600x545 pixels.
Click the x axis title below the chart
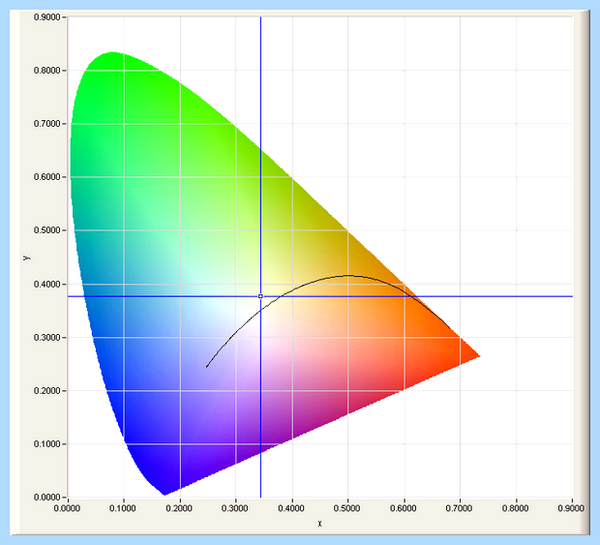coord(320,524)
